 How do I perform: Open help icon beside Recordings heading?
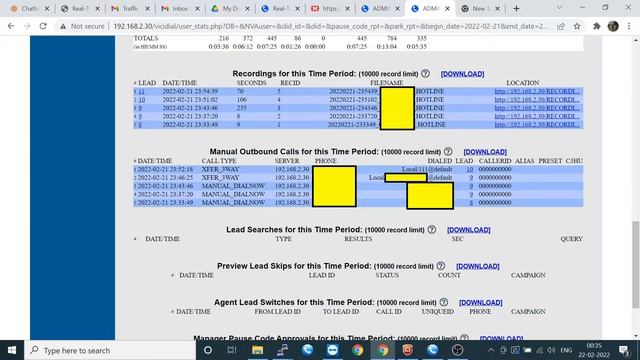pos(425,73)
